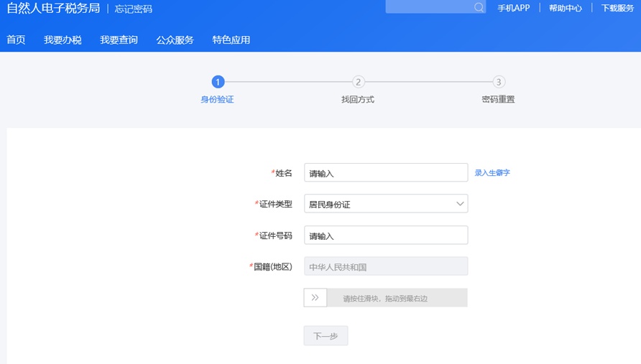Click the 录入生僻字 link
This screenshot has width=641, height=364.
(492, 173)
